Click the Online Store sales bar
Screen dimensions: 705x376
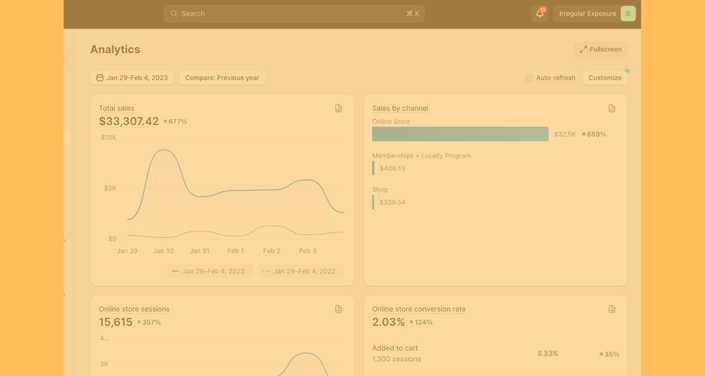[460, 134]
